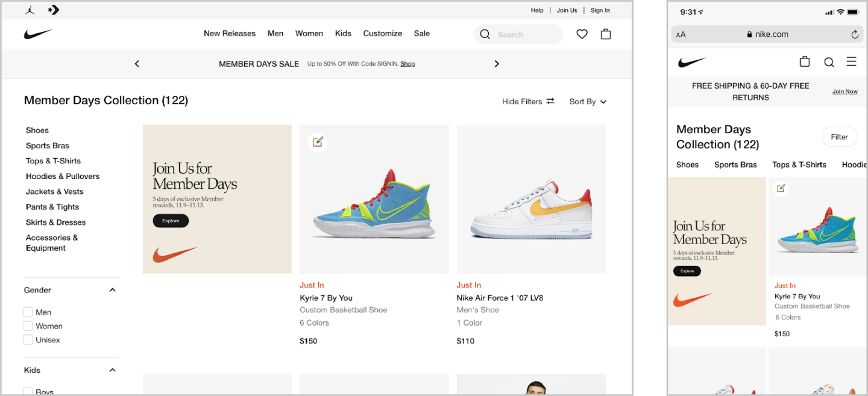Select the Sale navigation item
Image resolution: width=868 pixels, height=396 pixels.
(421, 34)
